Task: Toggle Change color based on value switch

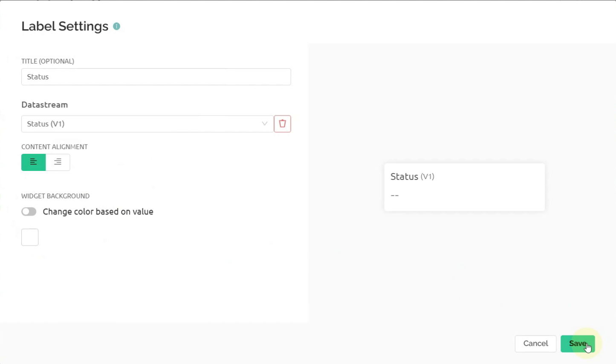Action: 29,212
